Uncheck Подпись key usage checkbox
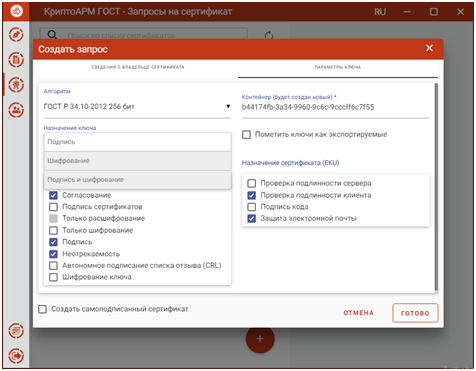The image size is (476, 371). point(53,242)
